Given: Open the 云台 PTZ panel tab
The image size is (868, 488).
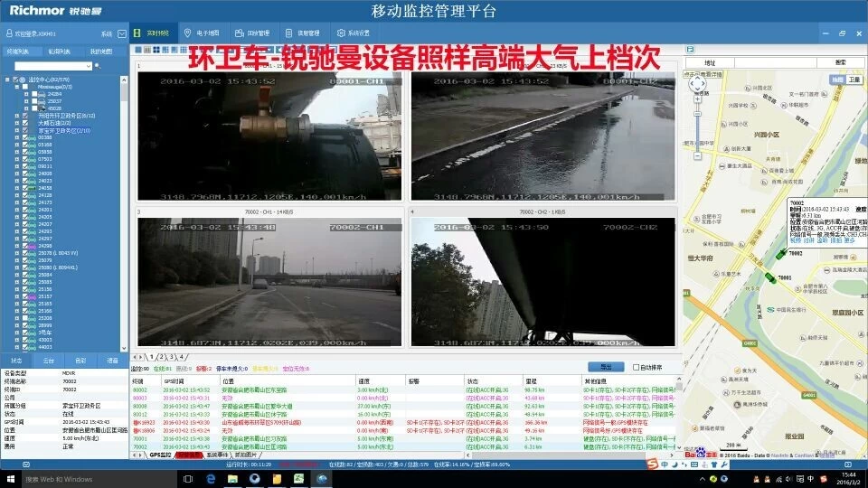Looking at the screenshot, I should click(x=48, y=361).
